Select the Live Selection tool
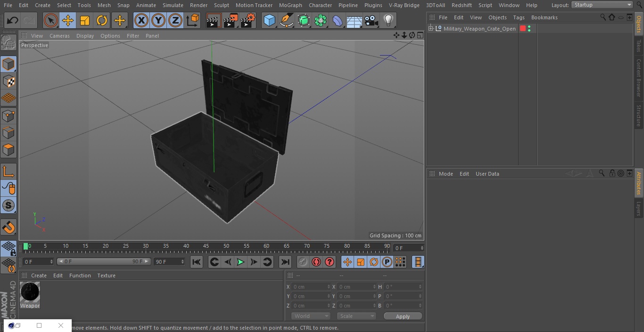 [51, 21]
